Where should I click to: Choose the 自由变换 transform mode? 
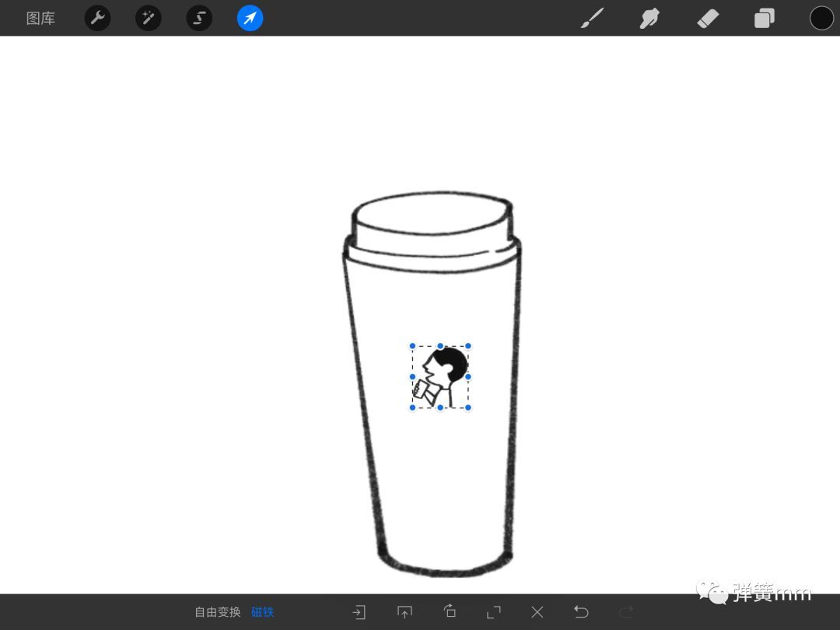pos(218,612)
